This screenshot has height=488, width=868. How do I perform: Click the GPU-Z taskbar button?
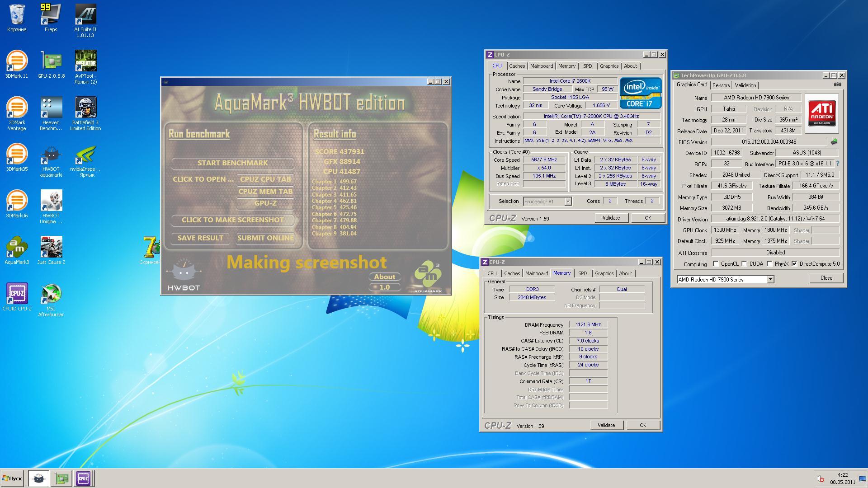click(x=61, y=478)
